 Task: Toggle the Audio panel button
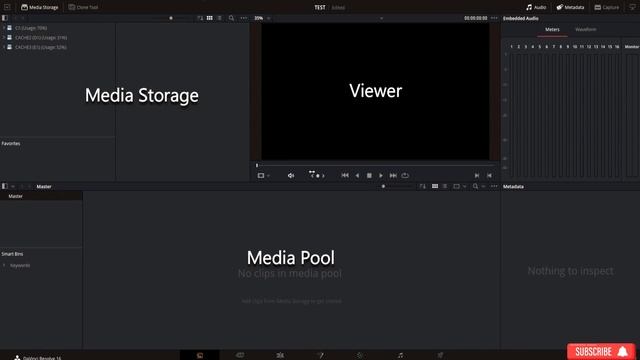536,7
